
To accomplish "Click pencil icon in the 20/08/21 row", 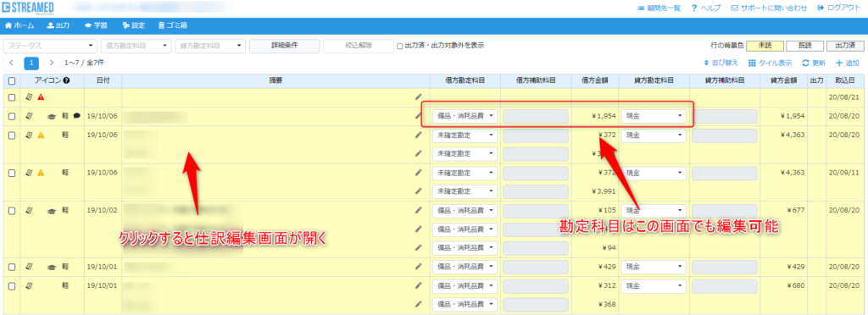I will click(x=419, y=97).
